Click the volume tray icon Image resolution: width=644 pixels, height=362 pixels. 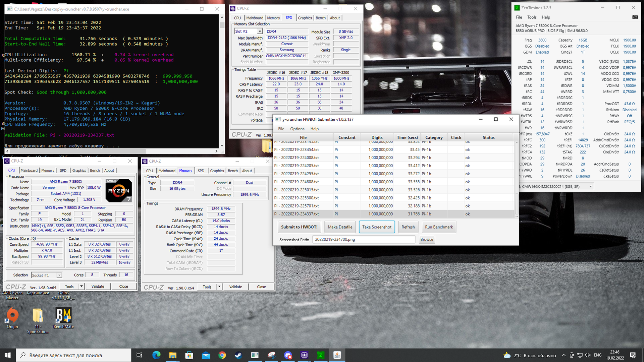tap(587, 355)
